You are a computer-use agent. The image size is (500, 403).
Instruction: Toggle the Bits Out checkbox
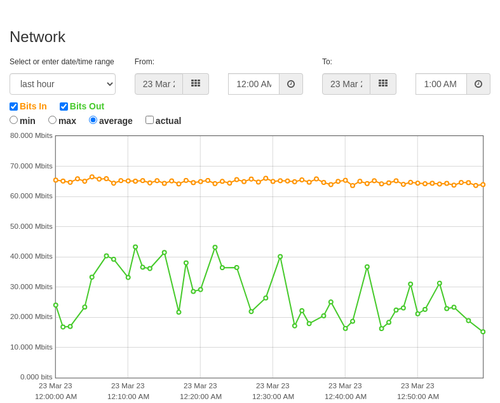coord(64,106)
